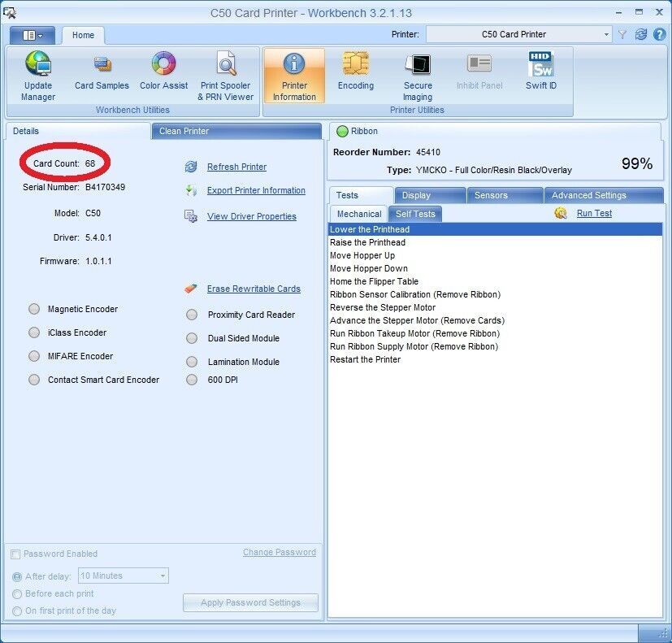Select Move Hopper Up test
Screen dimensions: 672x643
click(x=496, y=255)
